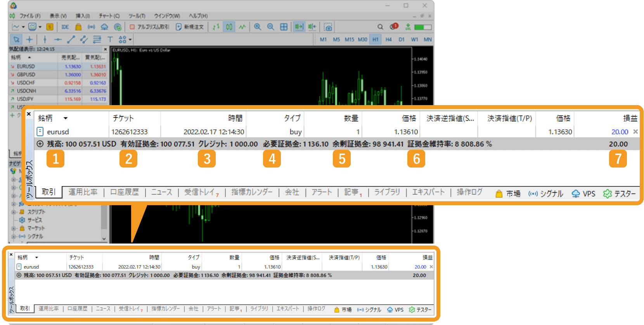This screenshot has height=325, width=644.
Task: Click the tile windows grid icon
Action: coord(284,27)
